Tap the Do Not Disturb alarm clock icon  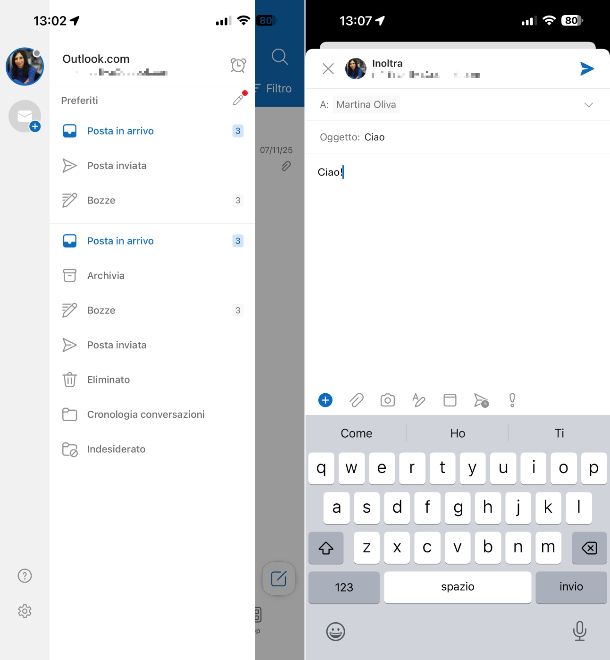(x=238, y=65)
